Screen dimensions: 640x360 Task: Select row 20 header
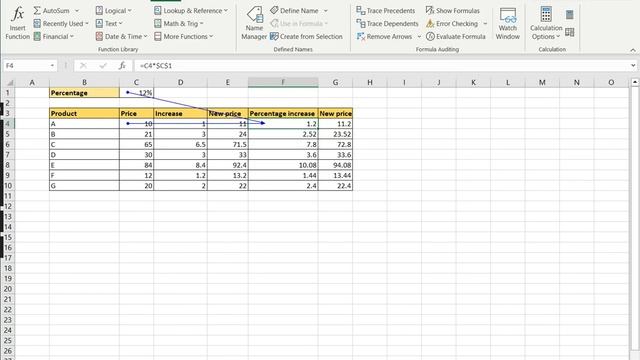click(x=8, y=289)
